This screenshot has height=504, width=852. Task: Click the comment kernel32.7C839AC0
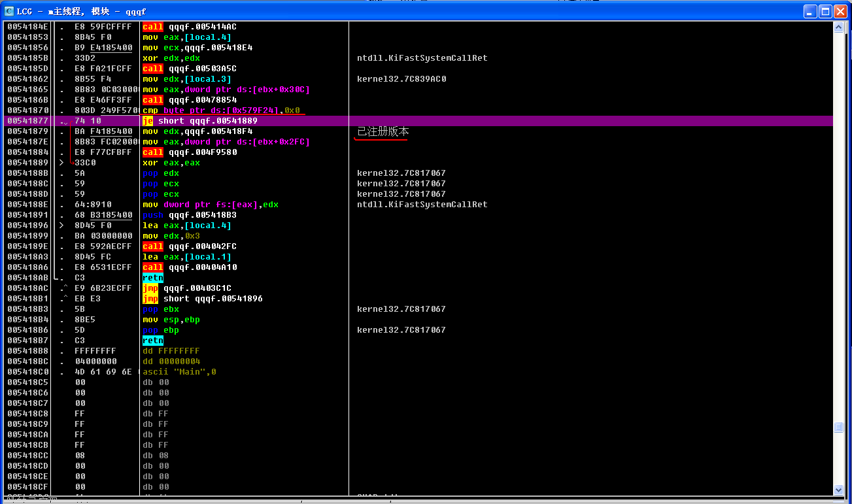pyautogui.click(x=401, y=79)
